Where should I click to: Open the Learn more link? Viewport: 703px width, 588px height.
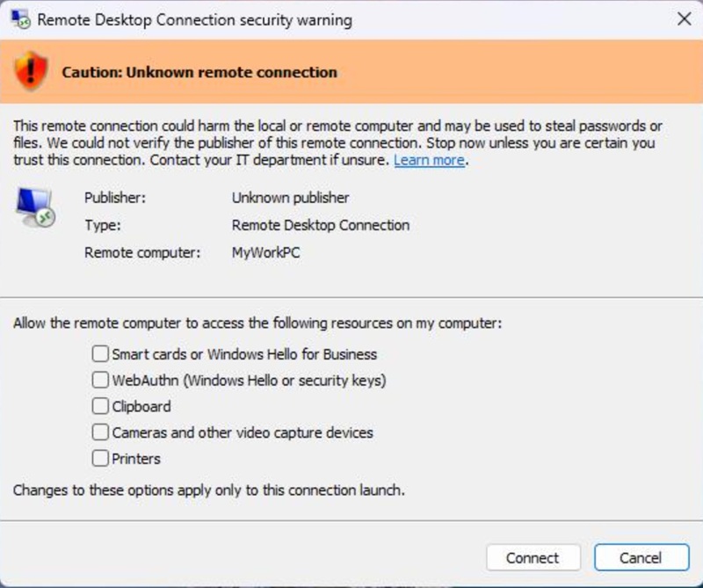tap(429, 160)
